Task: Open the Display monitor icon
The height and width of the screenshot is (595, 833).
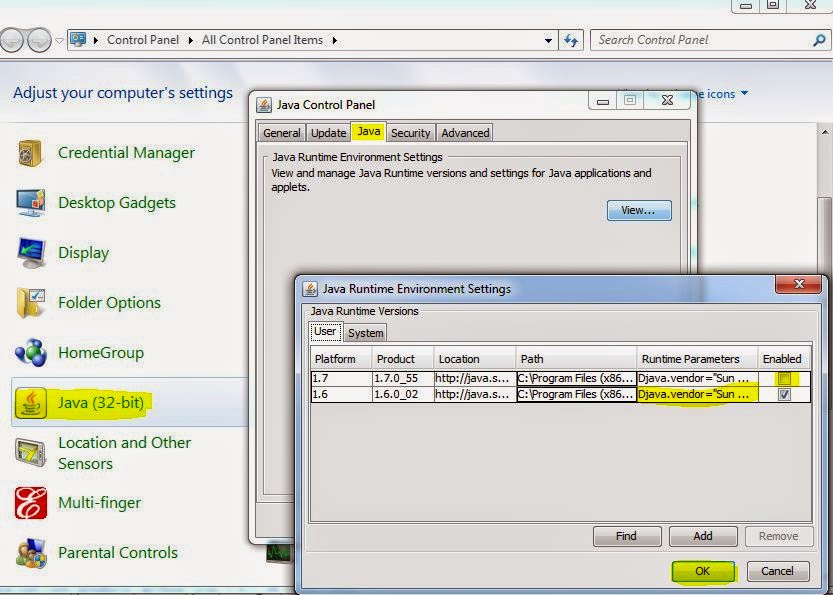Action: [31, 253]
